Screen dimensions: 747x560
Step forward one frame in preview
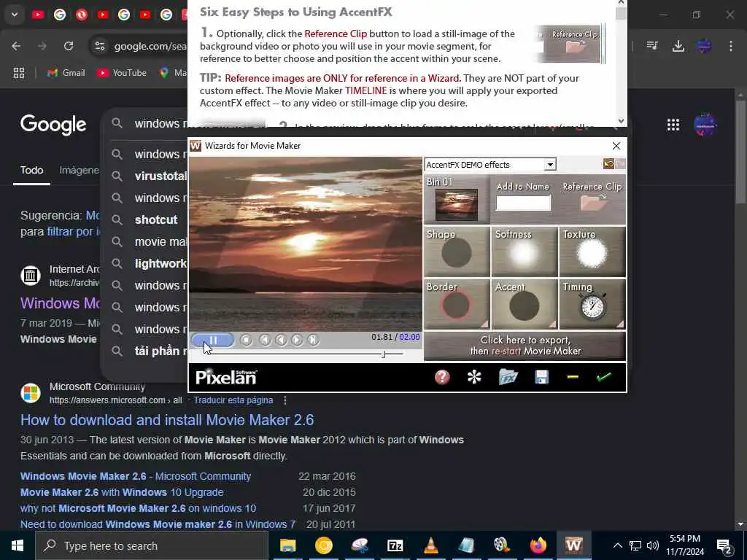pos(297,340)
